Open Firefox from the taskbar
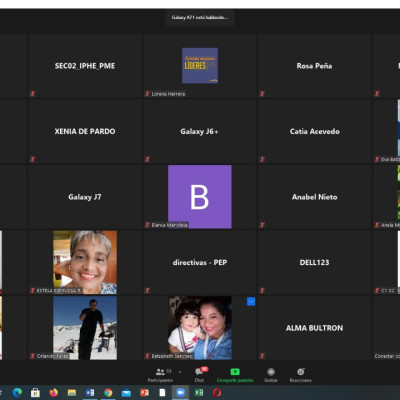 [x=53, y=393]
